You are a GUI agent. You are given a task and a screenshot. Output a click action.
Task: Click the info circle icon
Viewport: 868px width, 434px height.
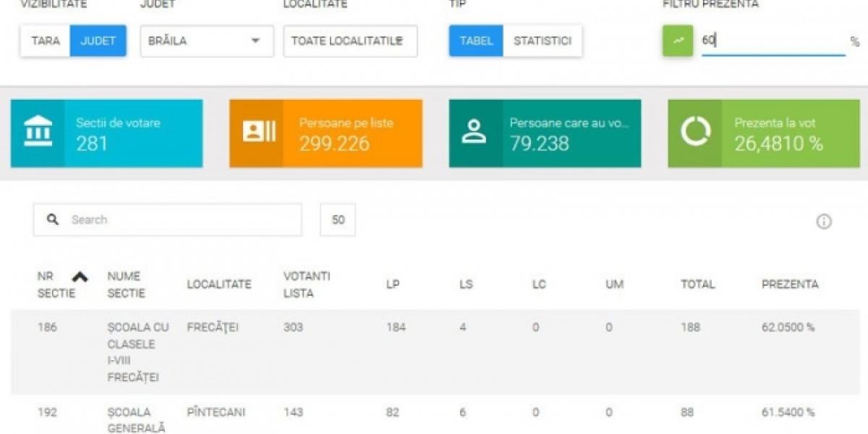click(x=823, y=222)
